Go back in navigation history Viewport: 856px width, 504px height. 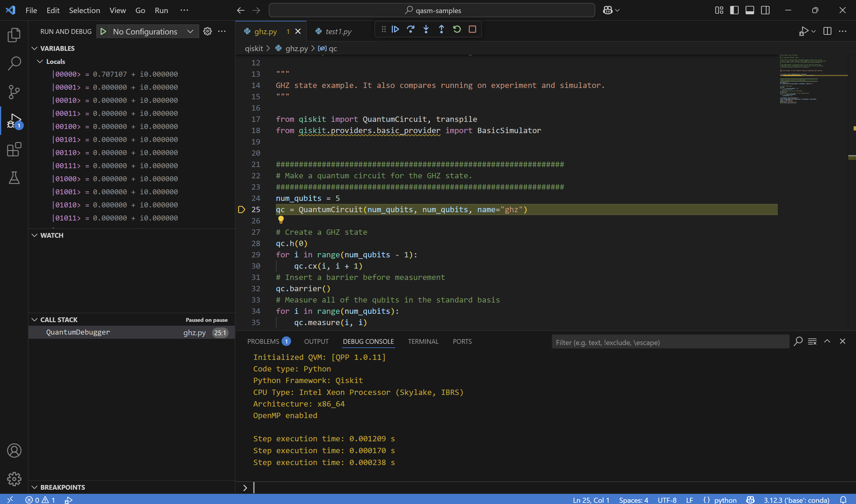(x=241, y=10)
